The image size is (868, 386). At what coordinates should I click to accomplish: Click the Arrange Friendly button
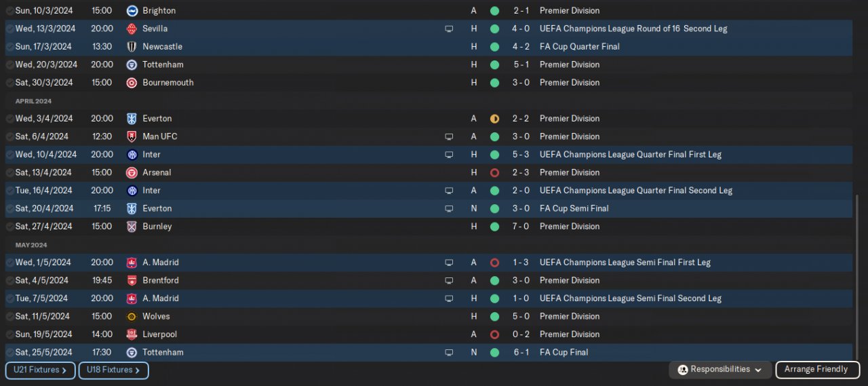[x=816, y=370]
